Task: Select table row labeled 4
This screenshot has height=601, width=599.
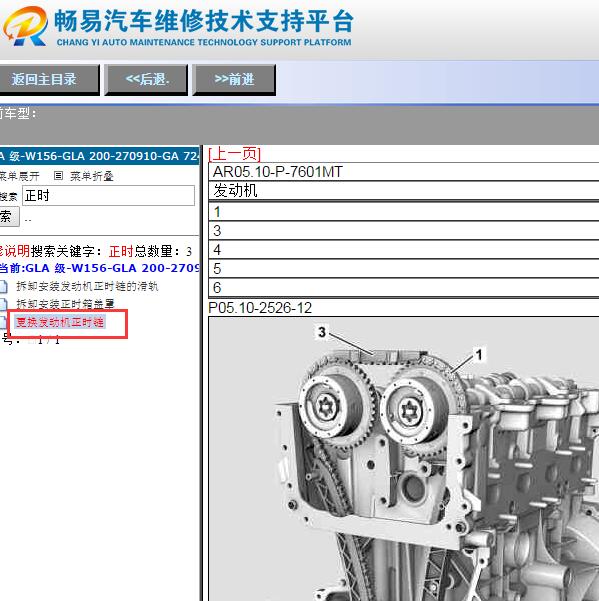Action: 404,250
